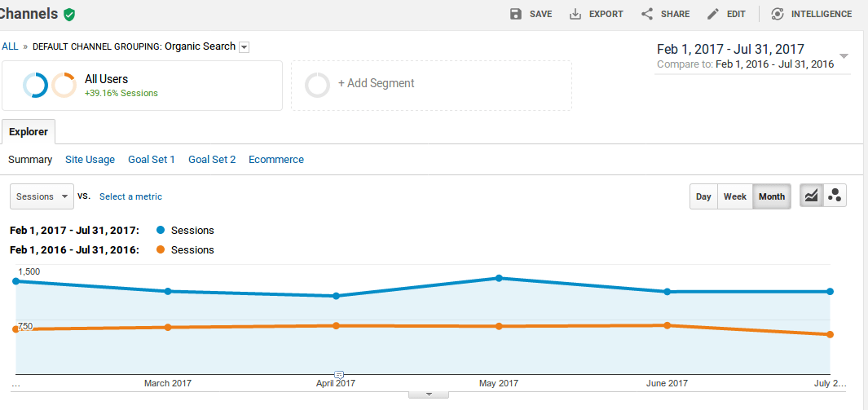
Task: Open the Ecommerce tab
Action: coord(276,160)
